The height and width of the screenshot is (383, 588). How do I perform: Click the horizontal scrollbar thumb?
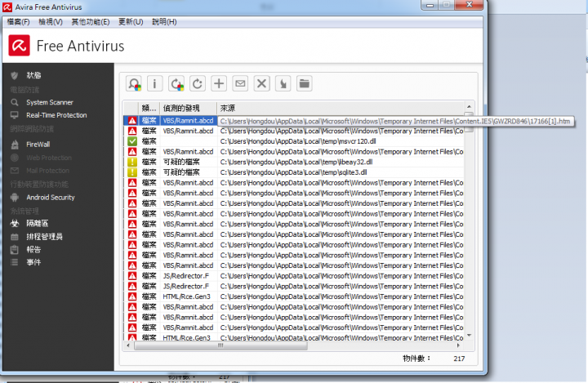coord(220,345)
